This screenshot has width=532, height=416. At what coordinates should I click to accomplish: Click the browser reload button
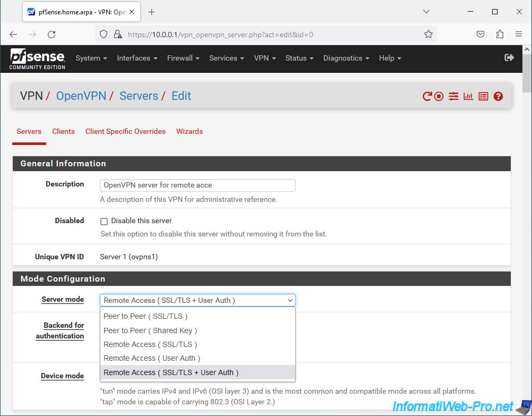(x=52, y=35)
